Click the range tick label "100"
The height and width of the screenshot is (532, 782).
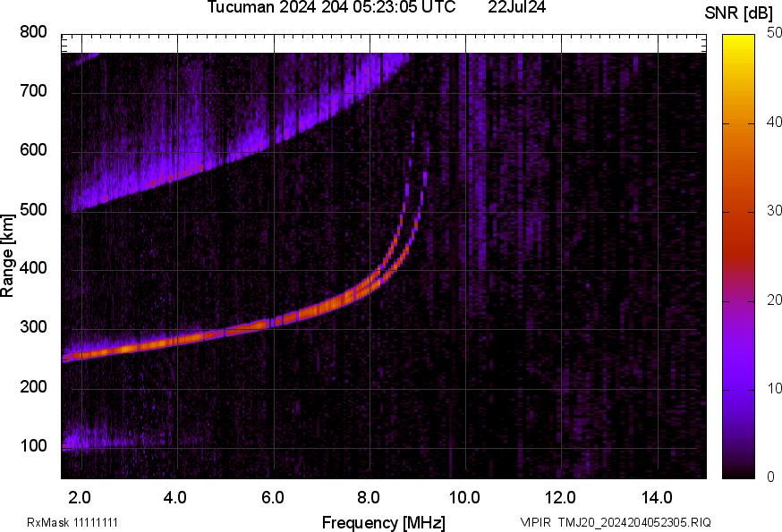tap(33, 445)
